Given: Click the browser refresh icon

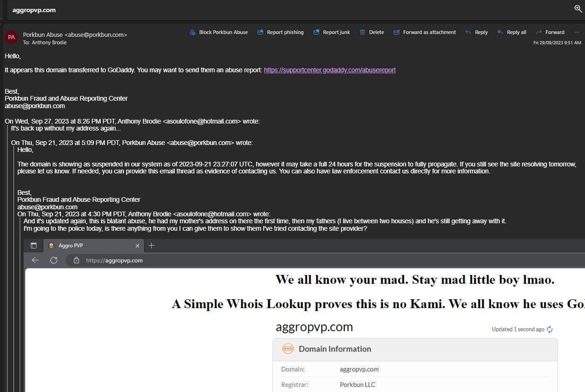Looking at the screenshot, I should point(54,260).
